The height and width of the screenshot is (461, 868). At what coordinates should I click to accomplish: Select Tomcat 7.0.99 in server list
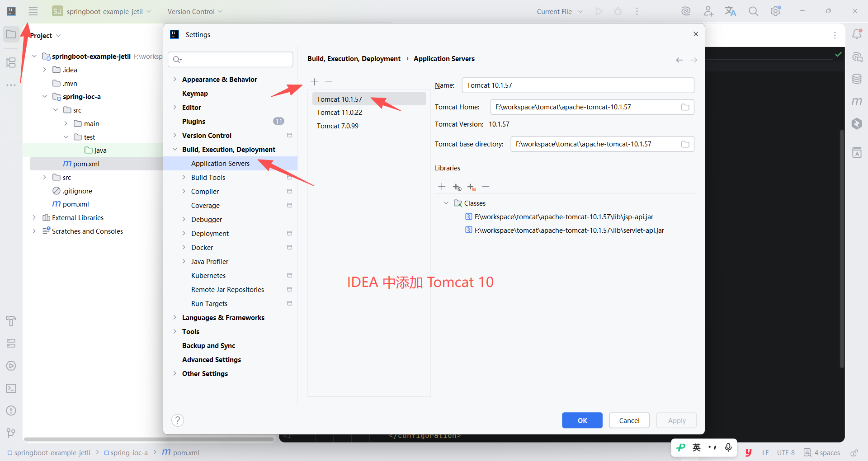tap(369, 126)
